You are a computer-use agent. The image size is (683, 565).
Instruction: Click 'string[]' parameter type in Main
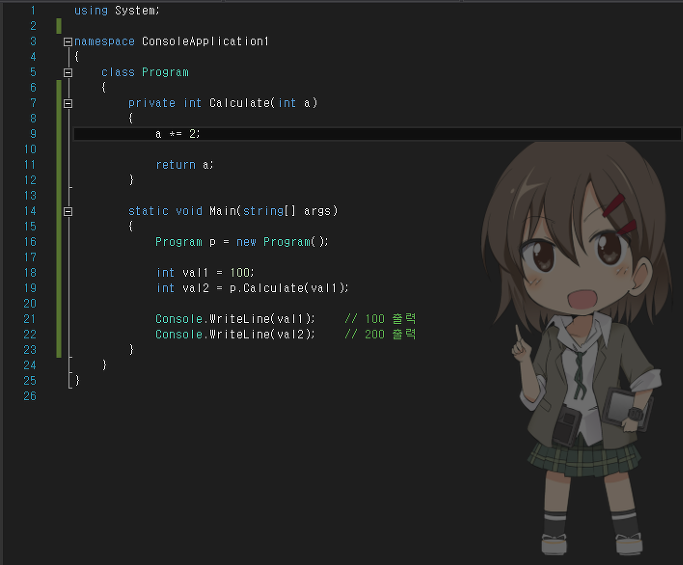(x=269, y=211)
